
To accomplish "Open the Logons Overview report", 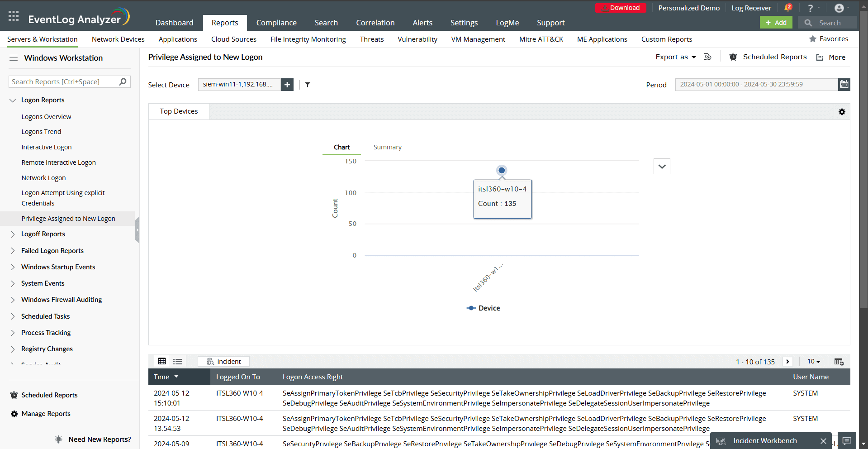I will (46, 117).
